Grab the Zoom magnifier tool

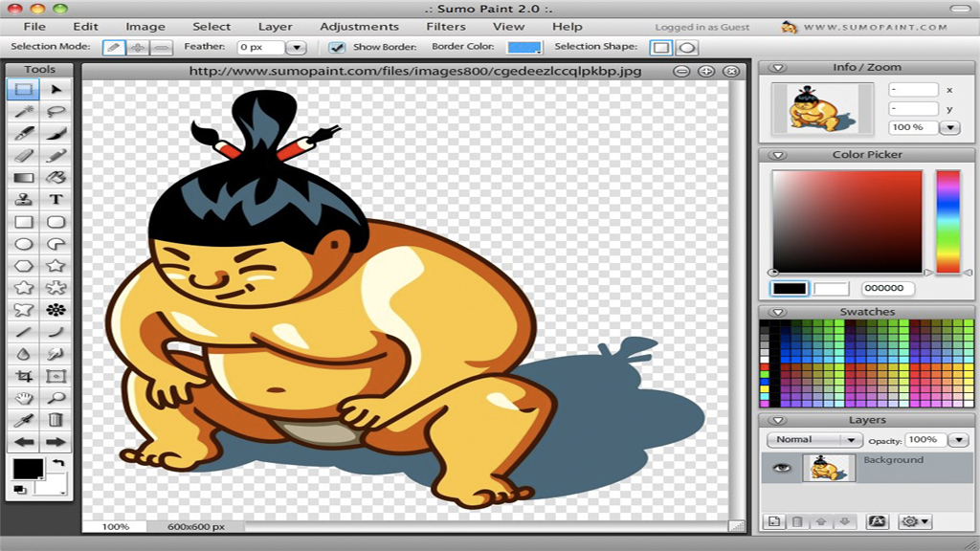click(x=56, y=399)
